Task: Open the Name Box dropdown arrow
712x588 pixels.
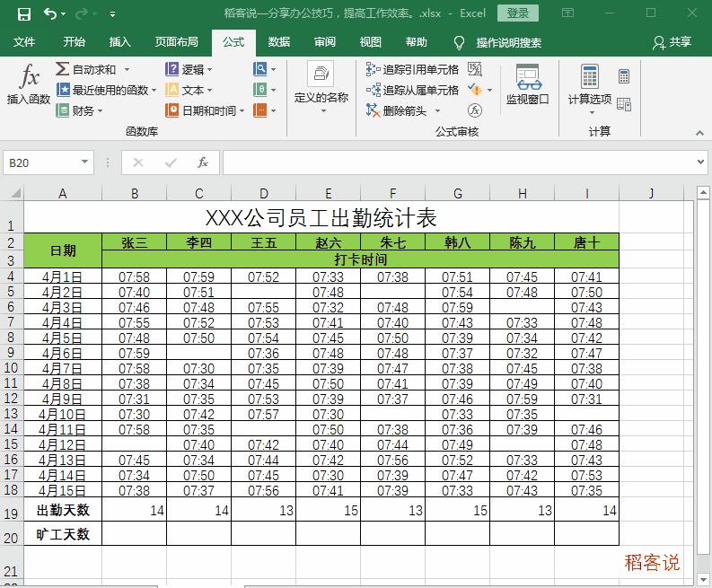Action: click(85, 162)
